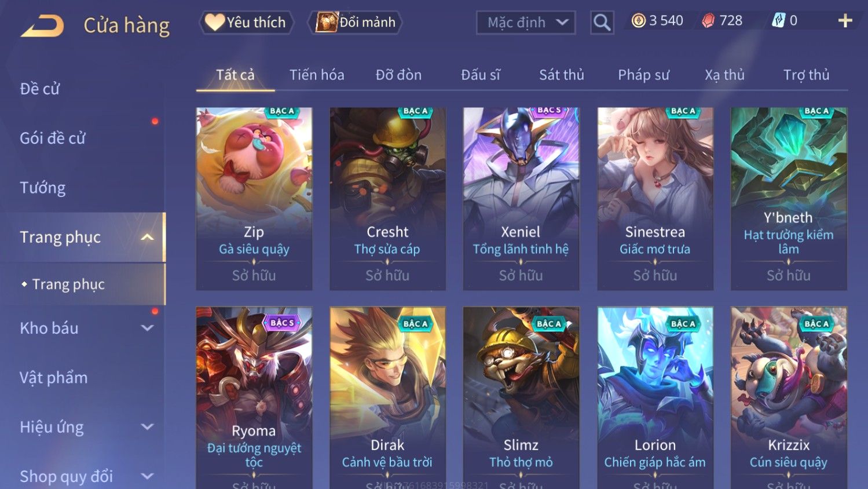This screenshot has height=489, width=868.
Task: Tap the back arrow icon
Action: (42, 26)
